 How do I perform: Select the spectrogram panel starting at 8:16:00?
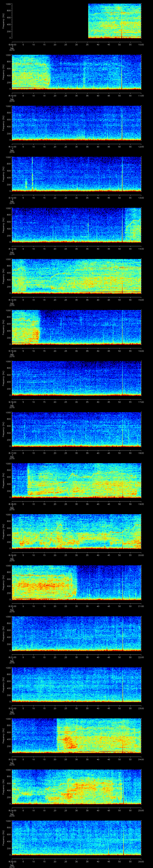(x=77, y=378)
